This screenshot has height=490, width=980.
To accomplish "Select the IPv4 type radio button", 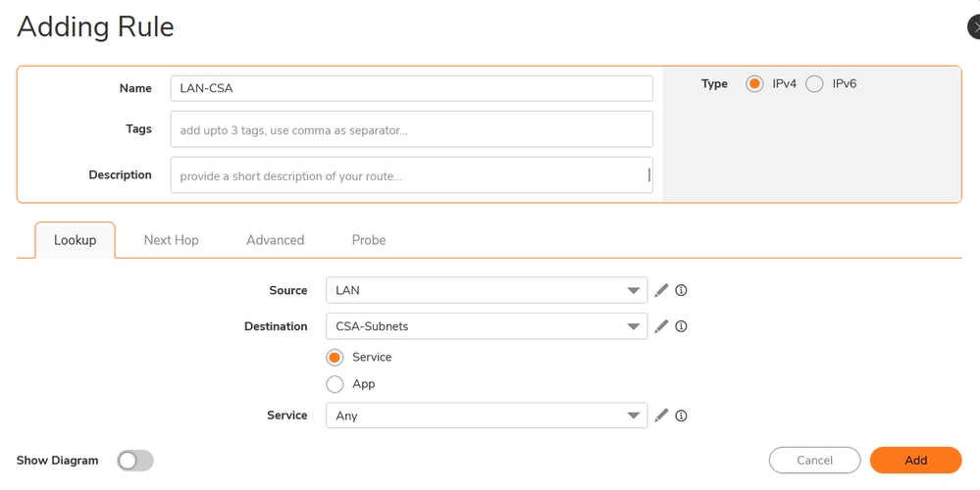I will (x=754, y=84).
